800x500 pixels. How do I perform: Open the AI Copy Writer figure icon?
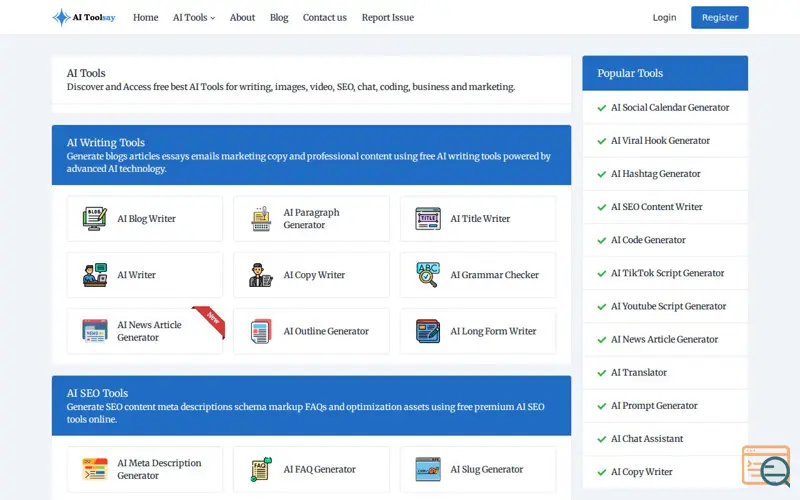[x=261, y=274]
